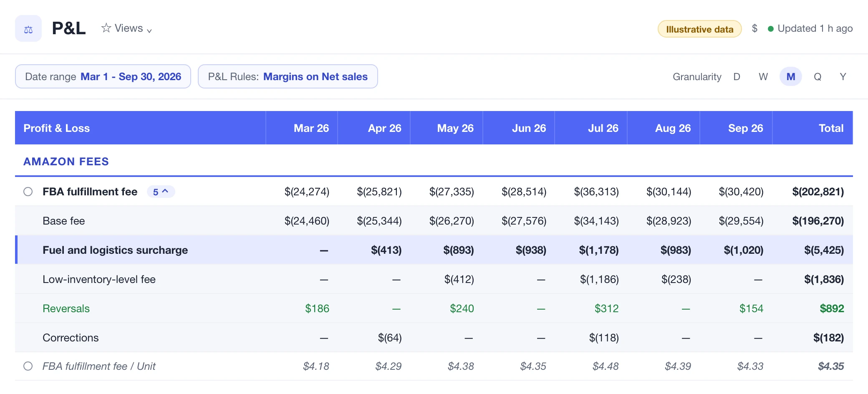The height and width of the screenshot is (394, 868).
Task: Select the Base fee row label
Action: (x=64, y=221)
